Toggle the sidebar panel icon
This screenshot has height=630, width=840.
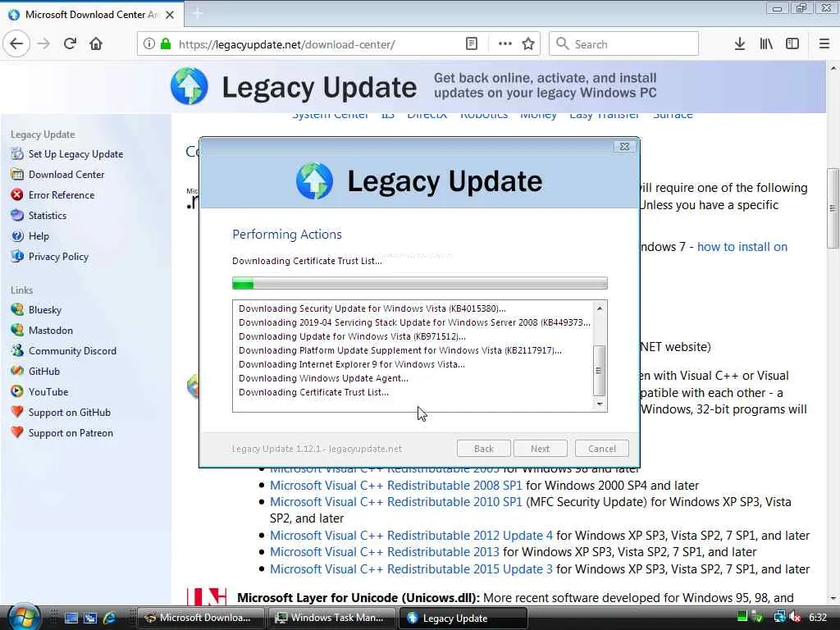(x=792, y=44)
